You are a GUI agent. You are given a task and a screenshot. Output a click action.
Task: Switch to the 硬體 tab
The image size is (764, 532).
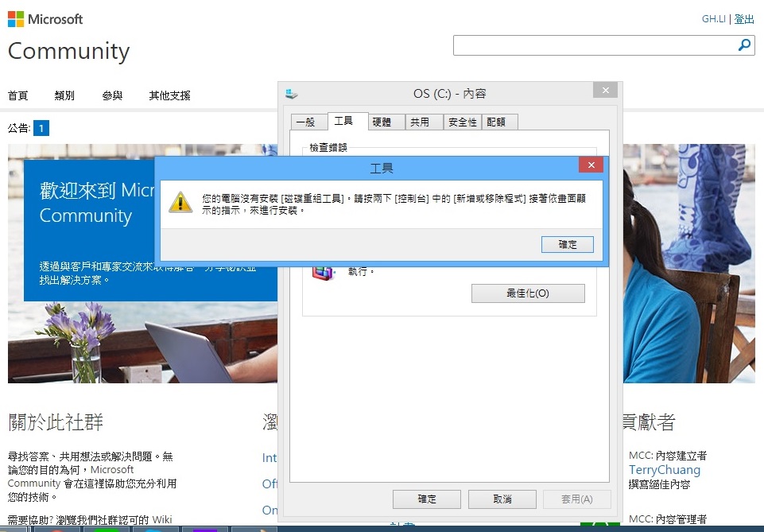point(386,122)
